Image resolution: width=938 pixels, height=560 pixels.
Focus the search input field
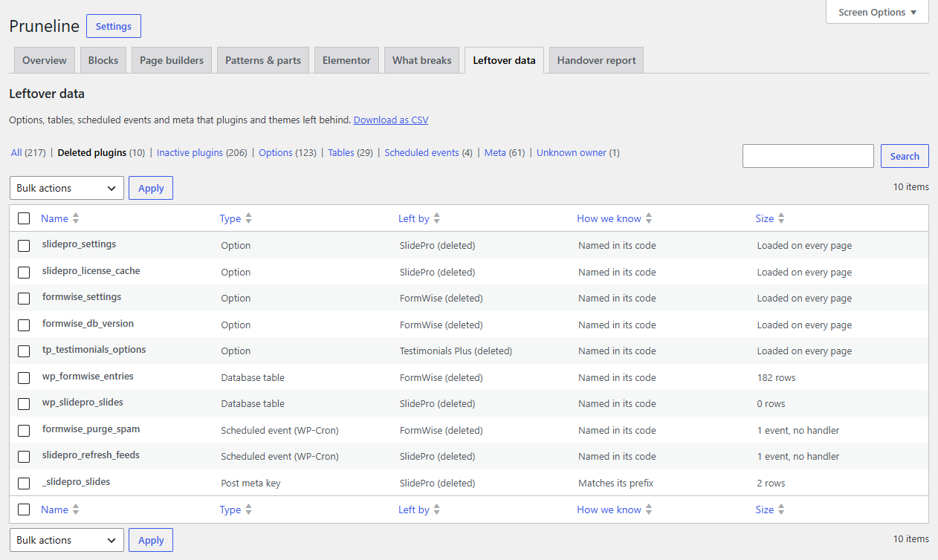point(808,156)
